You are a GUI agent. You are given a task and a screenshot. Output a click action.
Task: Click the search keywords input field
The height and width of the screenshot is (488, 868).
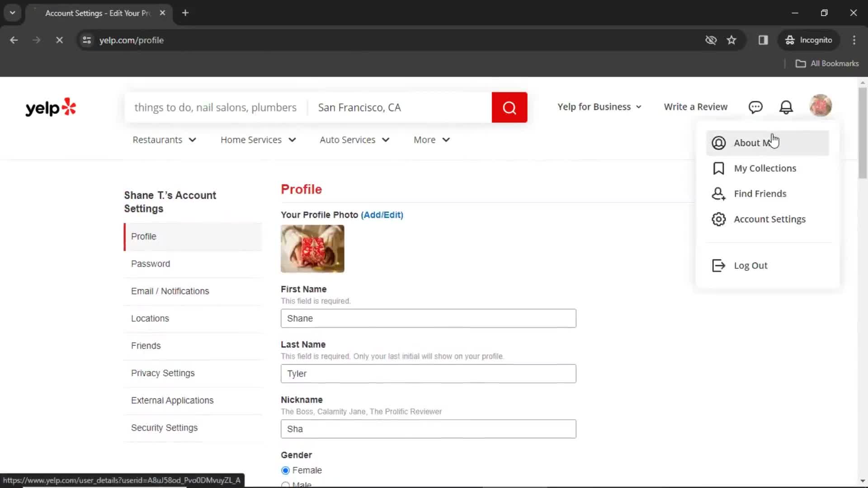coord(216,108)
